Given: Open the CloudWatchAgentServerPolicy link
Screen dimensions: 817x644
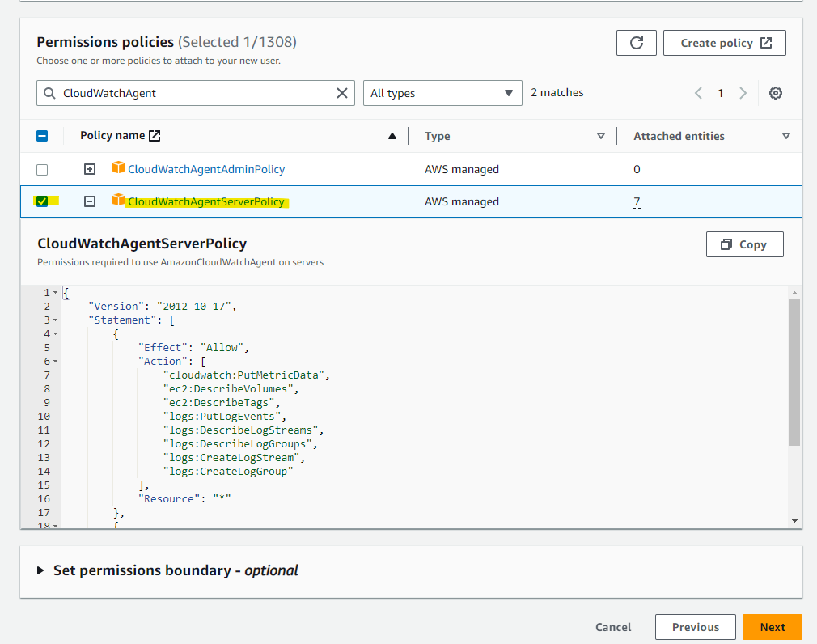Looking at the screenshot, I should point(206,201).
